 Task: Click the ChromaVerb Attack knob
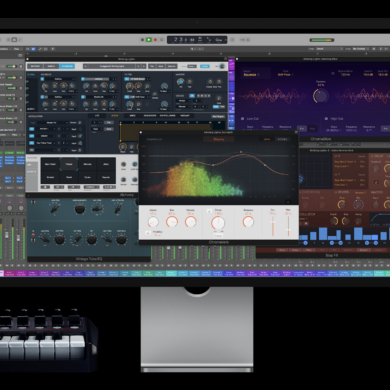(153, 222)
